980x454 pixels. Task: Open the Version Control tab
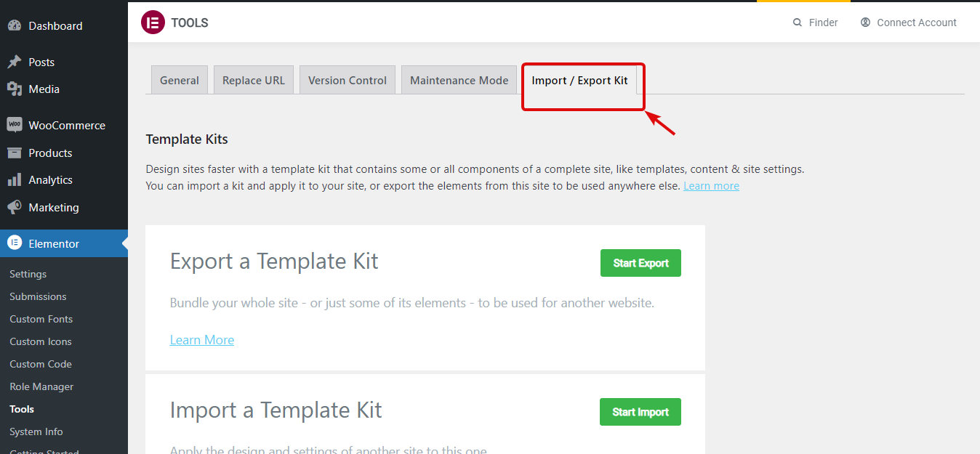tap(348, 80)
